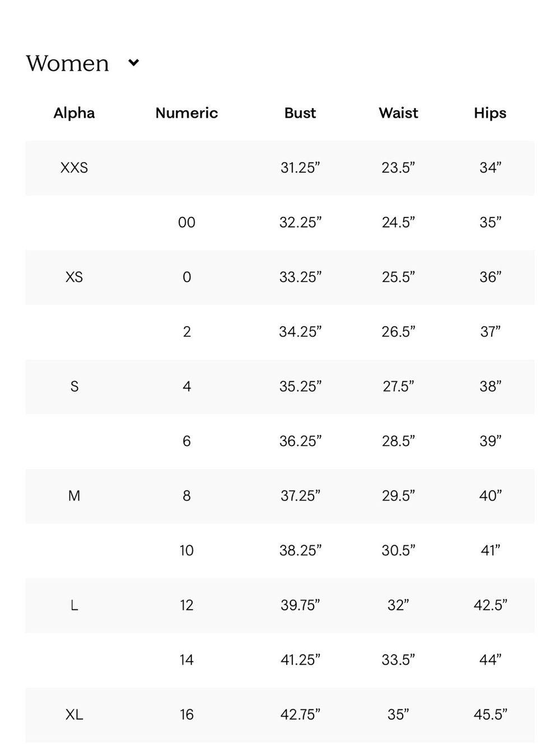Select numeric size 10 cell
This screenshot has width=560, height=747.
click(x=186, y=550)
